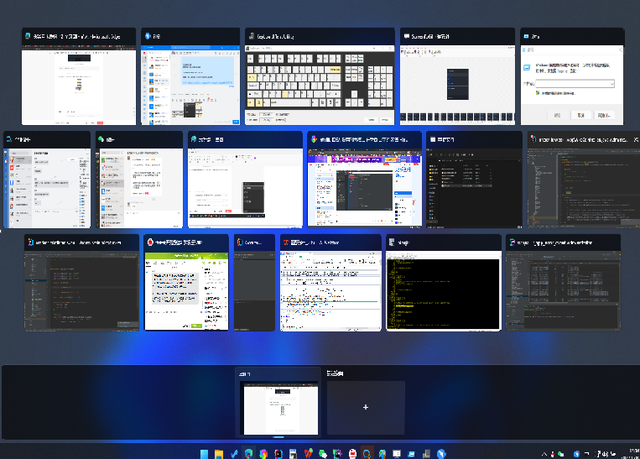Click the taskbar clock and date
This screenshot has width=640, height=459.
pyautogui.click(x=634, y=454)
